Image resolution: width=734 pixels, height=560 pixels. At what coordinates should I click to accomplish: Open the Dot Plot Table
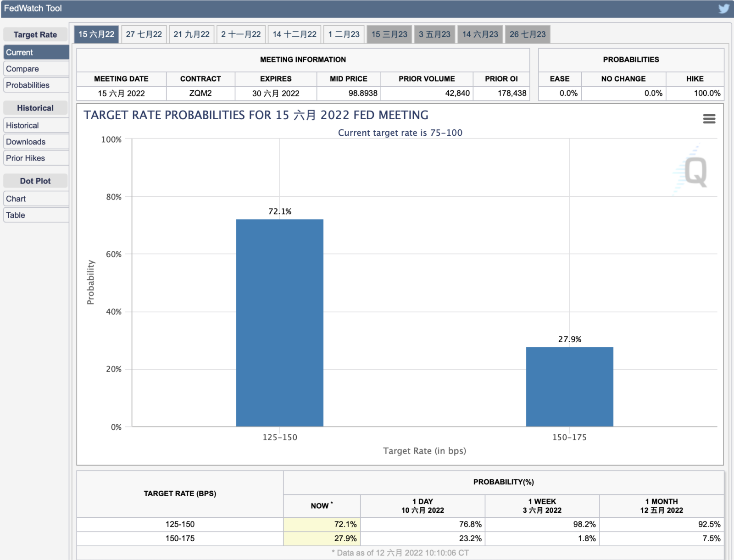coord(16,215)
